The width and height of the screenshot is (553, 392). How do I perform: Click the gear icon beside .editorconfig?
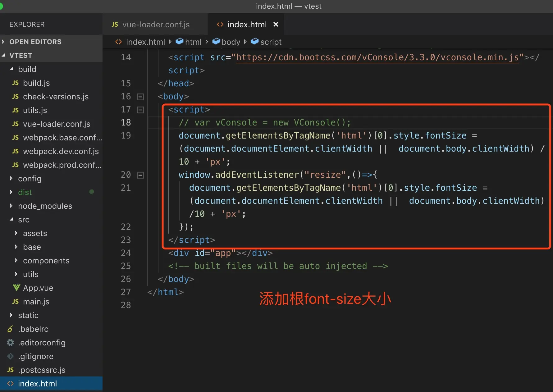pyautogui.click(x=10, y=343)
